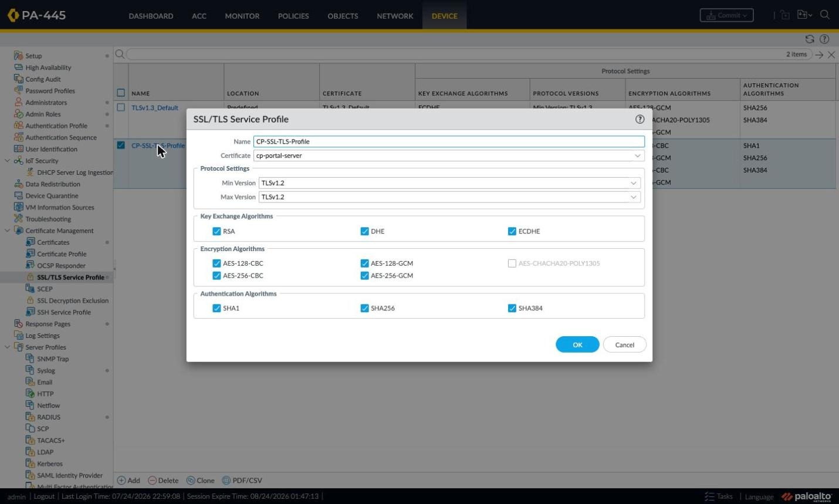Click the Clone button
This screenshot has width=839, height=504.
(x=201, y=481)
